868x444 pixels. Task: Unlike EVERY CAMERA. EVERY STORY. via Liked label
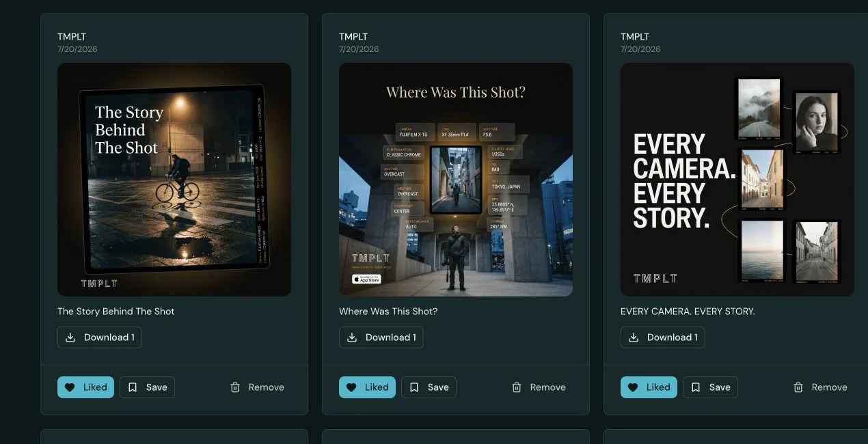658,387
